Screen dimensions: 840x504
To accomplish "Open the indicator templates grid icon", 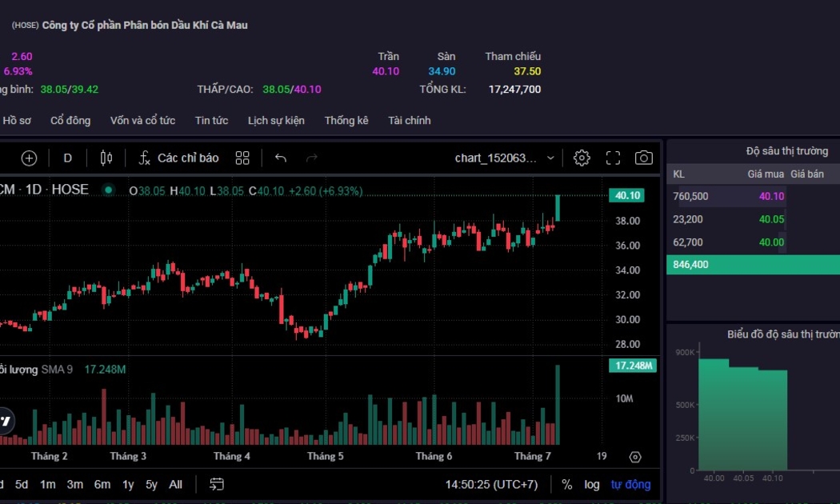I will coord(243,158).
